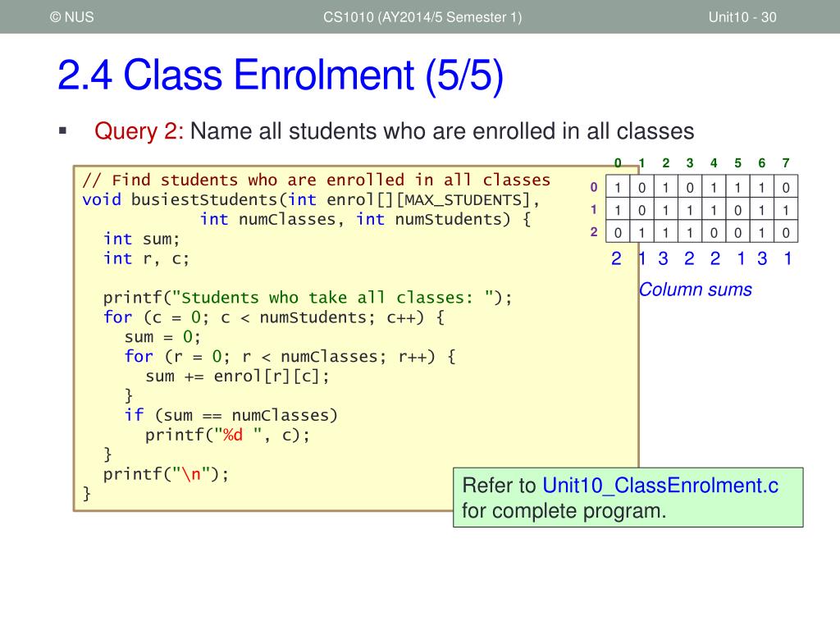This screenshot has height=630, width=840.
Task: Select purple row label '1' beside table
Action: [594, 209]
